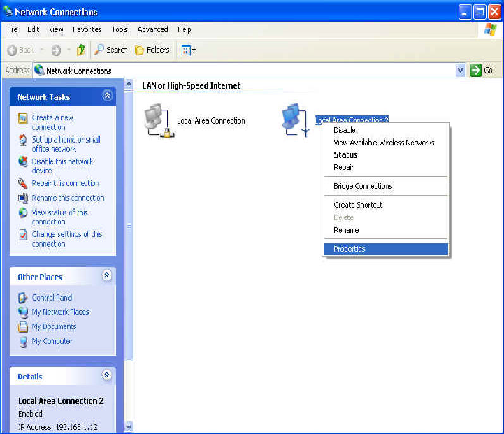The height and width of the screenshot is (434, 504).
Task: Click the Change settings of this connection icon
Action: (x=23, y=235)
